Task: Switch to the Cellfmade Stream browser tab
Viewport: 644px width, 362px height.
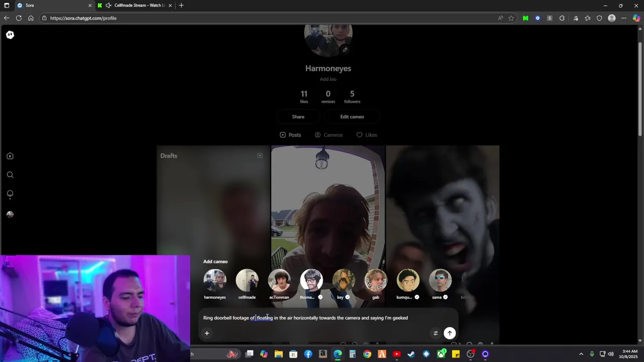Action: point(135,6)
